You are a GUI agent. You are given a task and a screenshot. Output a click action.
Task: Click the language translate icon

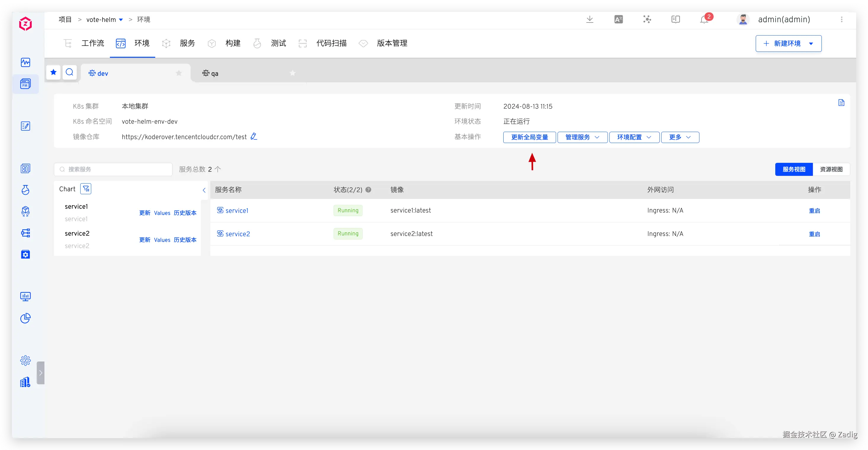(x=618, y=20)
